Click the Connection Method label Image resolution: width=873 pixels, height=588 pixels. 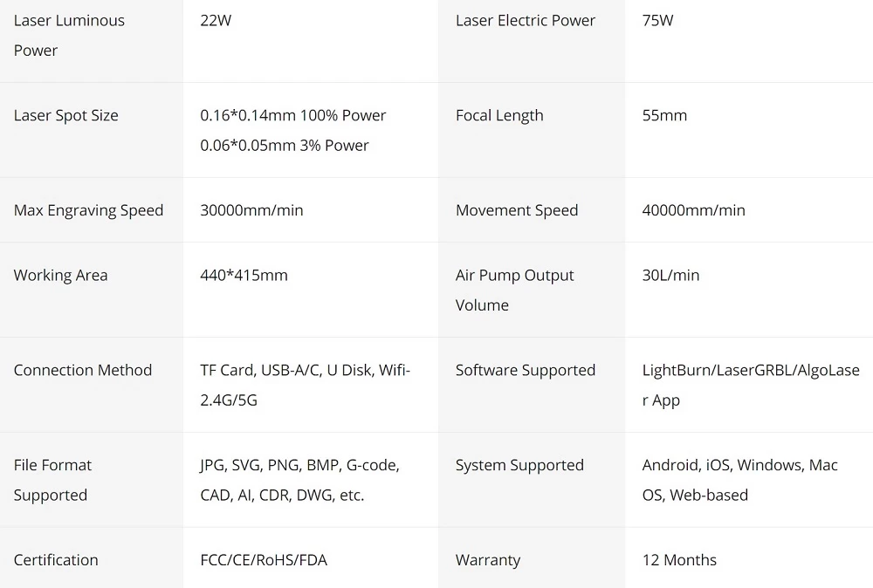coord(82,371)
